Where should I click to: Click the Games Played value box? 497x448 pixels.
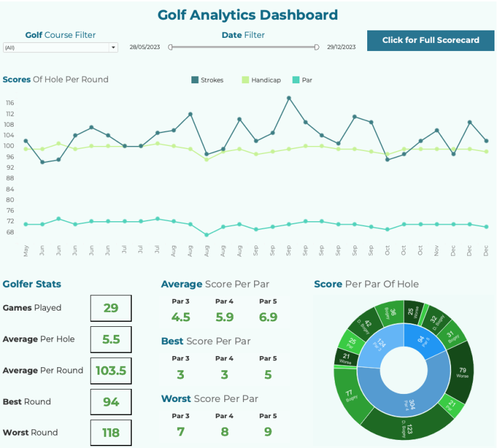[111, 308]
